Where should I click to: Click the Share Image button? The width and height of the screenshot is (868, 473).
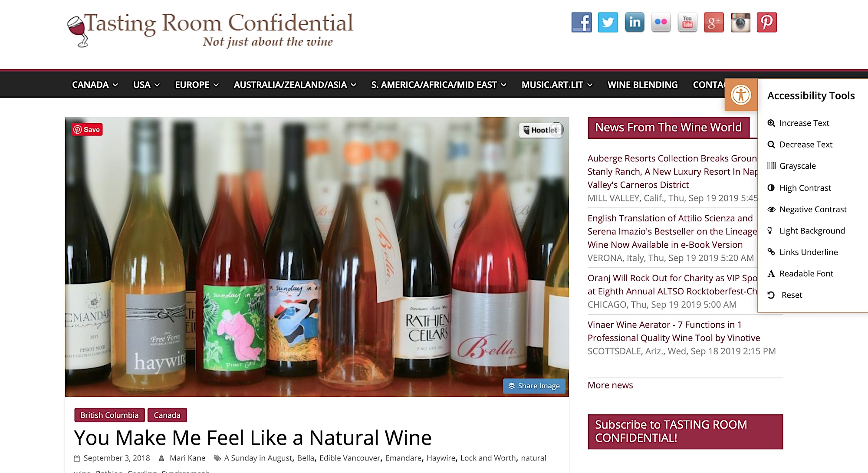pyautogui.click(x=534, y=386)
